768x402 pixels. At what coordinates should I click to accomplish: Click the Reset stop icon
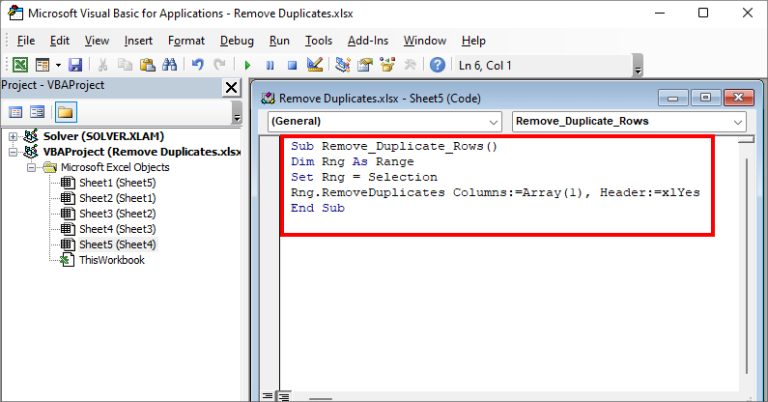point(292,65)
